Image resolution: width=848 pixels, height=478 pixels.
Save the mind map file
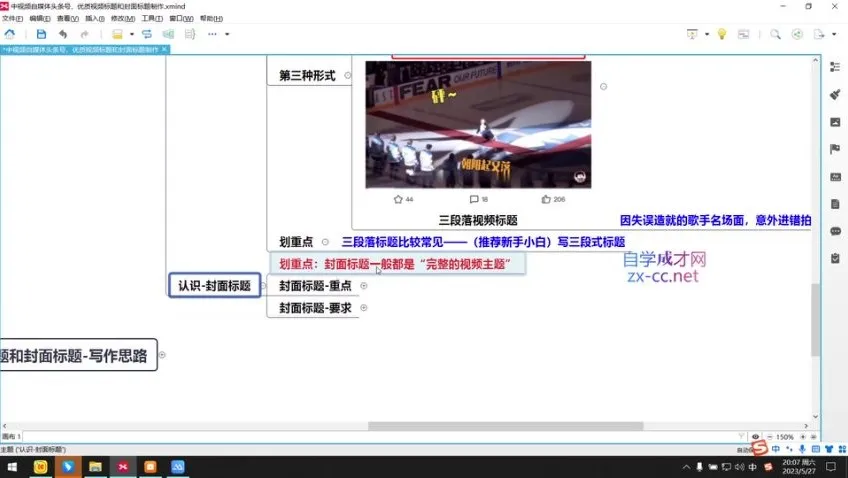click(41, 34)
